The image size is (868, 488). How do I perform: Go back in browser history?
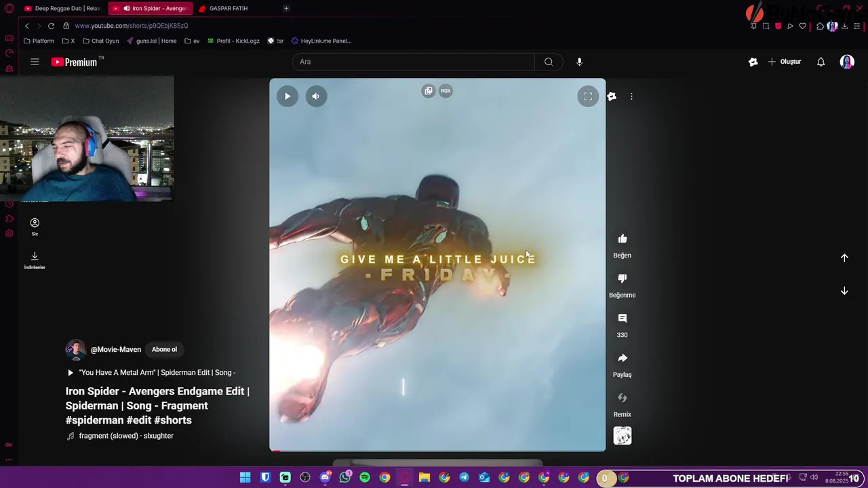point(26,26)
